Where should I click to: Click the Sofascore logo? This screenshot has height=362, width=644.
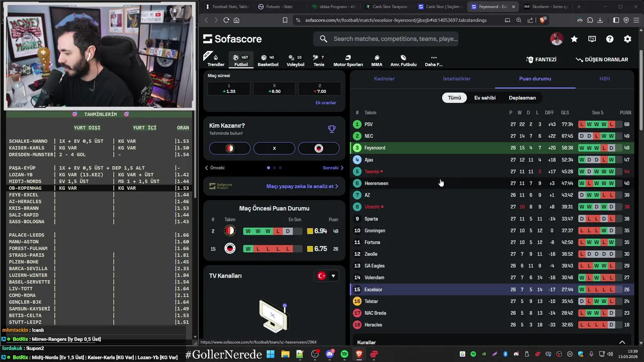point(232,39)
